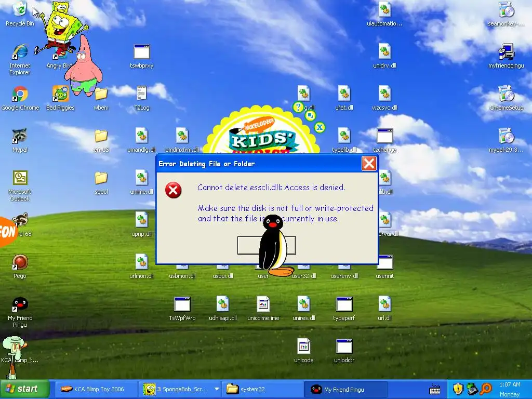
Task: Click the Pingu penguin desktop character
Action: 274,245
